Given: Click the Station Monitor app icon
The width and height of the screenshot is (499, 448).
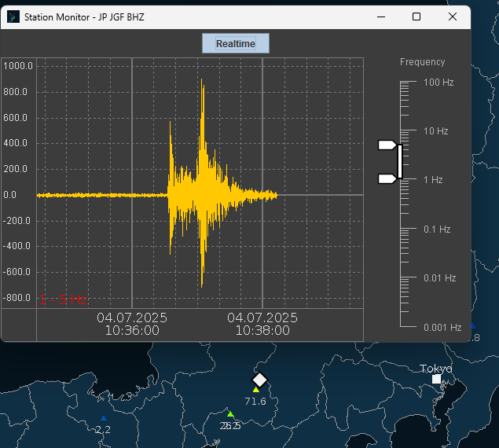Looking at the screenshot, I should click(x=13, y=17).
